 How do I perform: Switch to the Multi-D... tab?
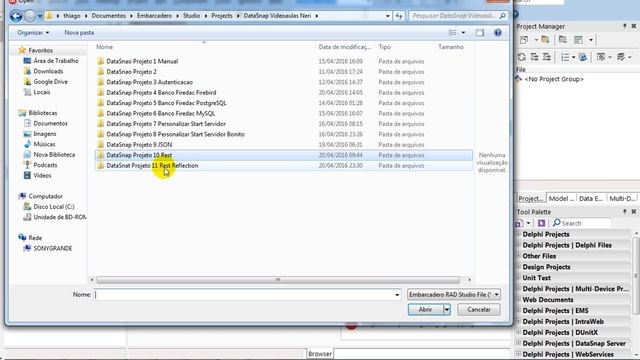click(622, 198)
